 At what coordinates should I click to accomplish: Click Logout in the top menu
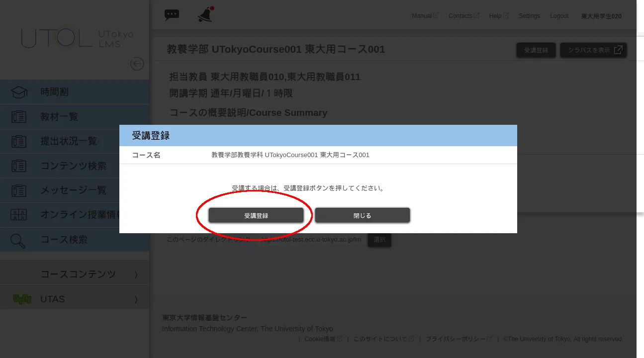pyautogui.click(x=559, y=16)
